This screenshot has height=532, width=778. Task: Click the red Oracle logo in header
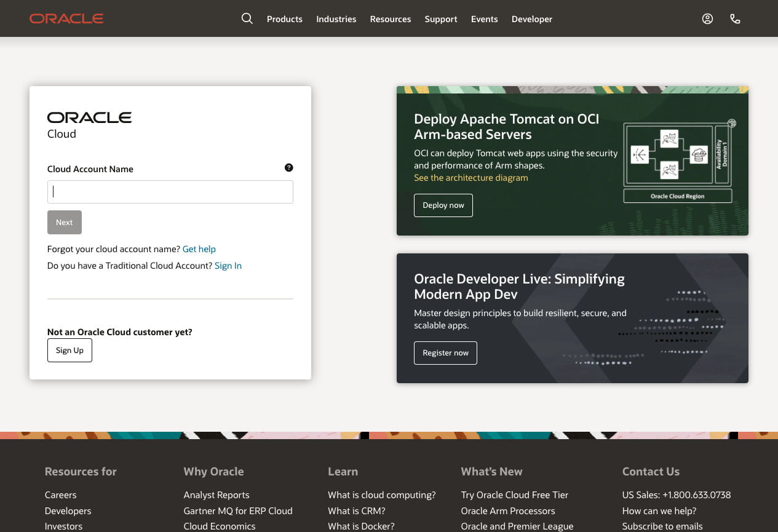(66, 18)
